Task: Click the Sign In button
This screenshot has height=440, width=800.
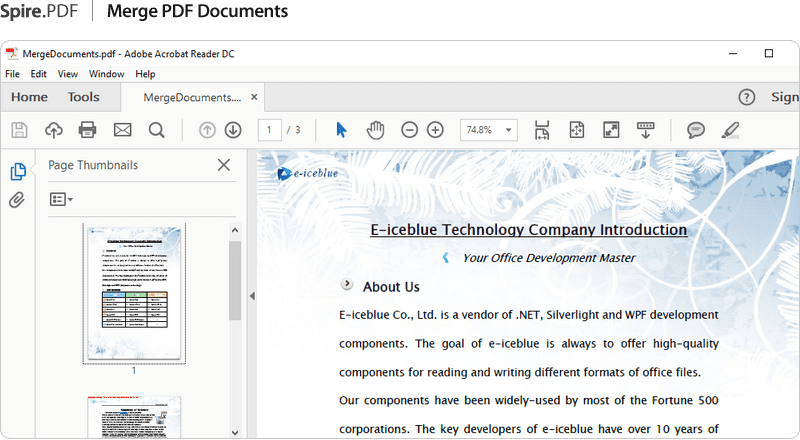Action: coord(785,97)
